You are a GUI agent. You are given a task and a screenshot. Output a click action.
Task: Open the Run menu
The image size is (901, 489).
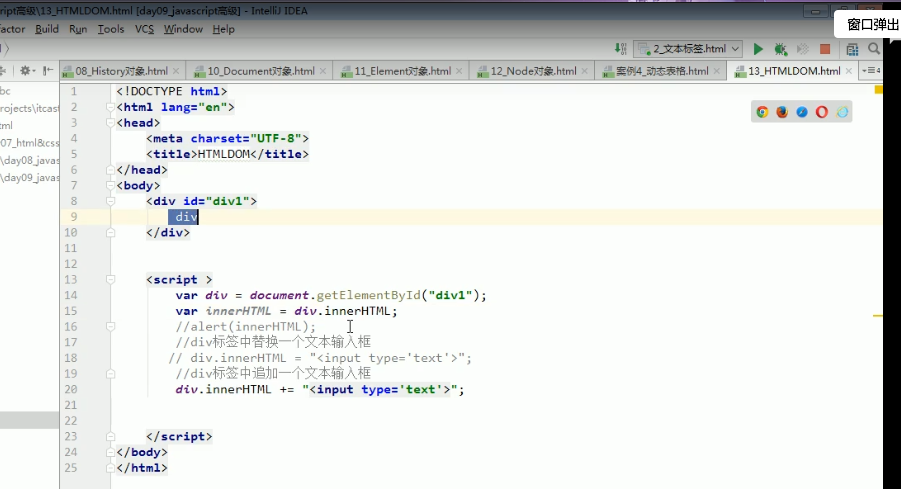click(x=78, y=29)
